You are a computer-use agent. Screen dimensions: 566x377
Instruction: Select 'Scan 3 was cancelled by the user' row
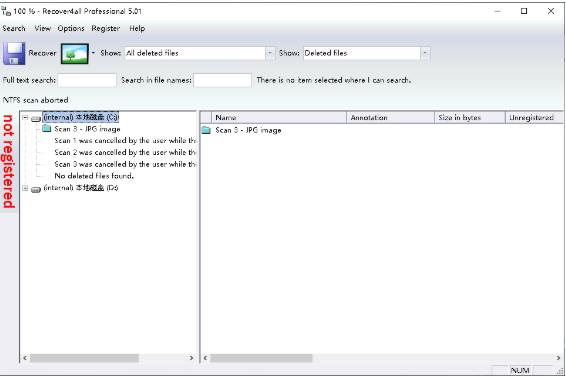click(x=125, y=164)
